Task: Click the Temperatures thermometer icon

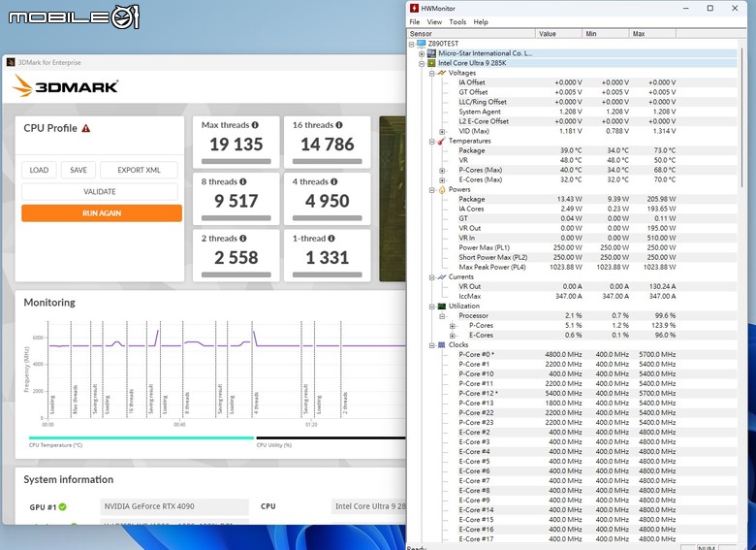Action: tap(441, 141)
